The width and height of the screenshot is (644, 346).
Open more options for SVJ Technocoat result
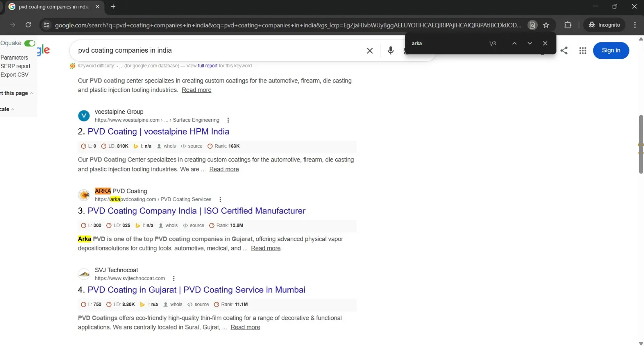coord(173,278)
